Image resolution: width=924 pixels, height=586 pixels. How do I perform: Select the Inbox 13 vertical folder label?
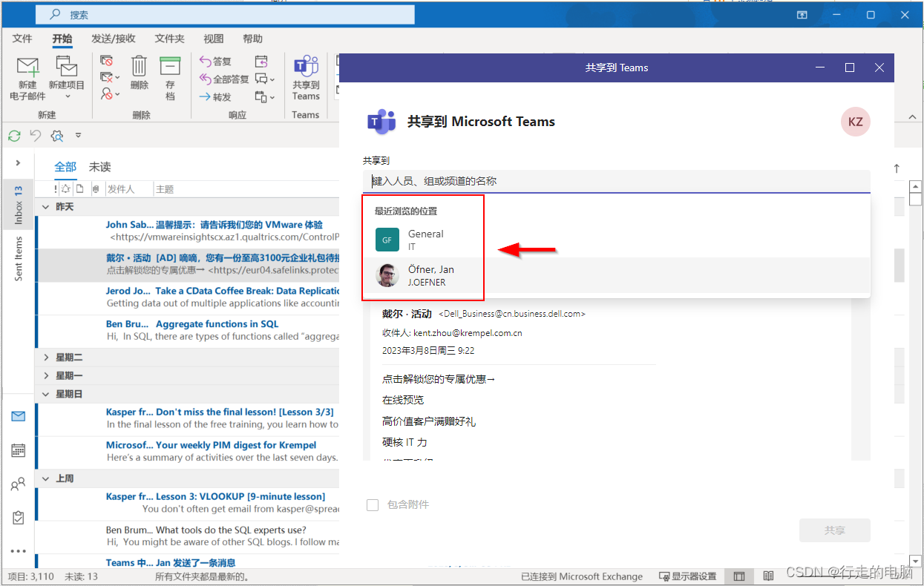19,205
